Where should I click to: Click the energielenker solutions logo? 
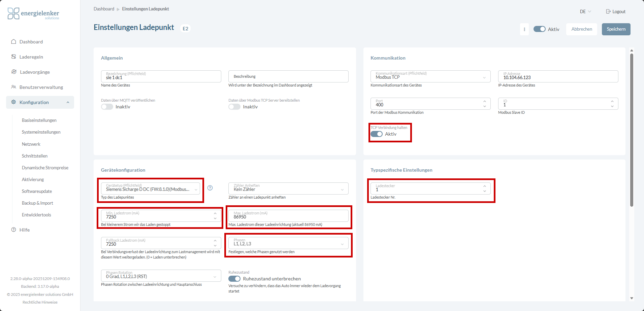point(33,13)
